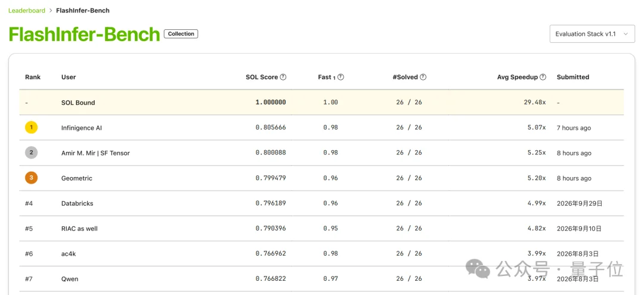The width and height of the screenshot is (644, 295).
Task: Click the silver rank 2 medal badge
Action: point(31,153)
